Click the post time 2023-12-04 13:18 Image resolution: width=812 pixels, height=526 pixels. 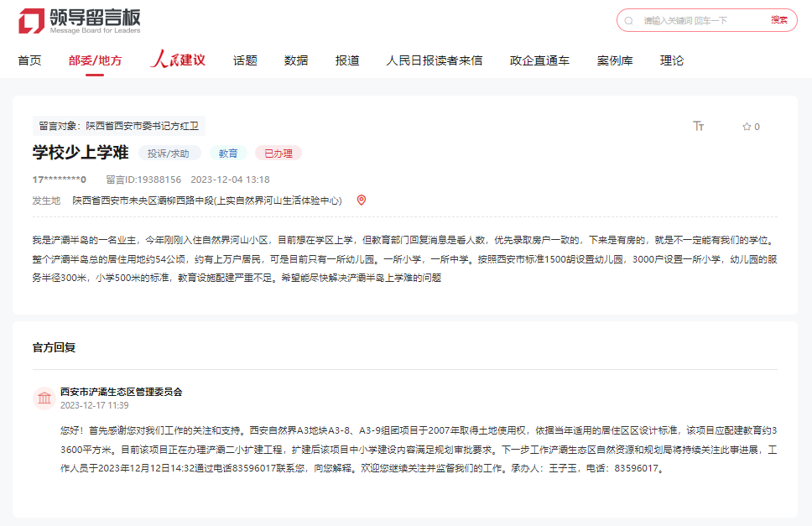(x=230, y=180)
